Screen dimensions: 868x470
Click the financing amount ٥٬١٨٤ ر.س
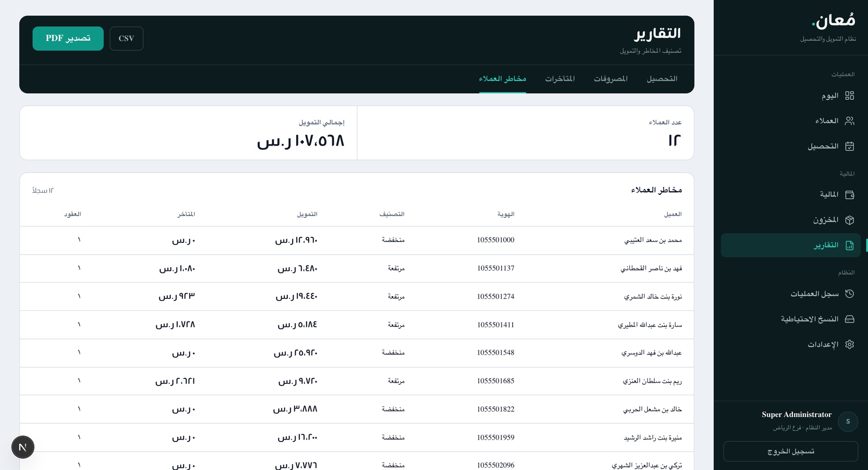[298, 325]
